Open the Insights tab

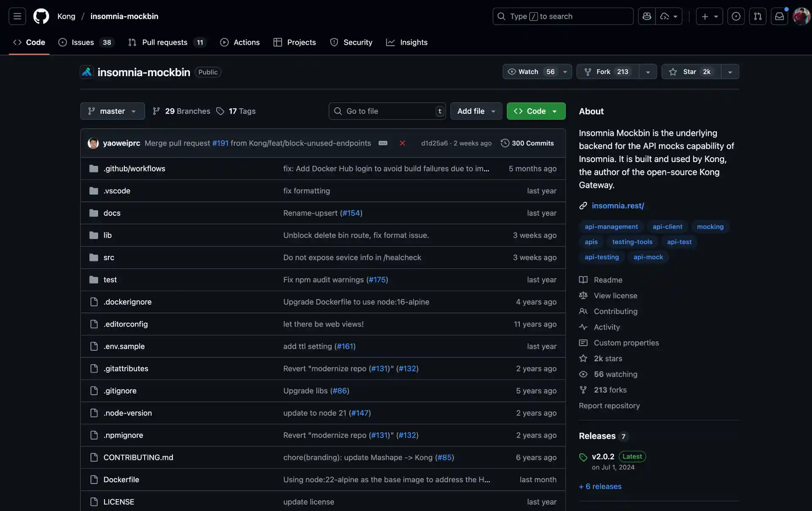coord(407,42)
